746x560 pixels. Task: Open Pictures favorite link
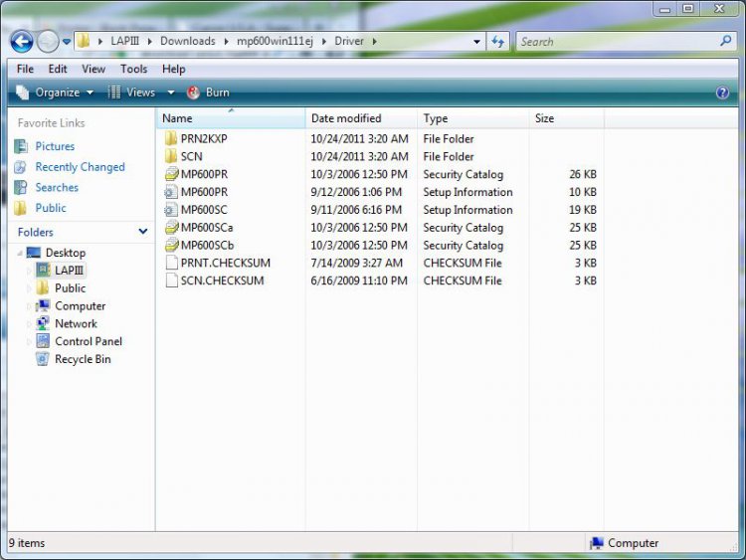tap(55, 146)
